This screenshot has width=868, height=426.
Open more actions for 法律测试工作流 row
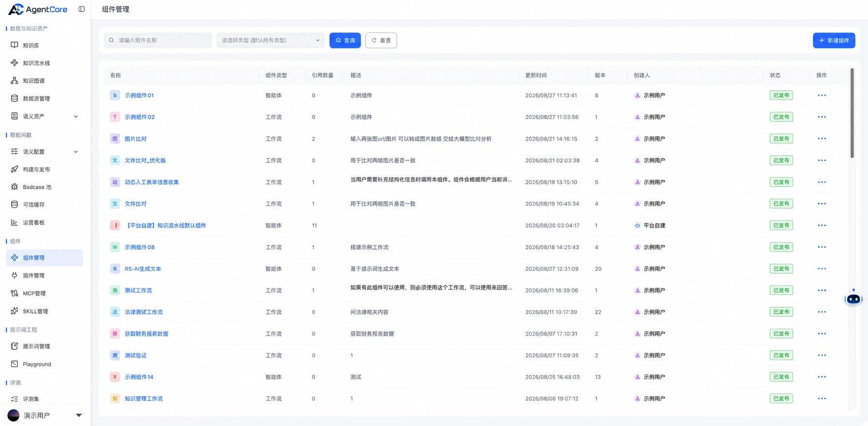click(x=821, y=312)
